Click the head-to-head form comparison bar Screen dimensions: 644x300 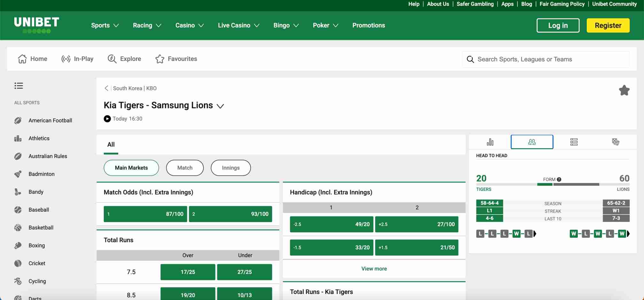tap(553, 184)
